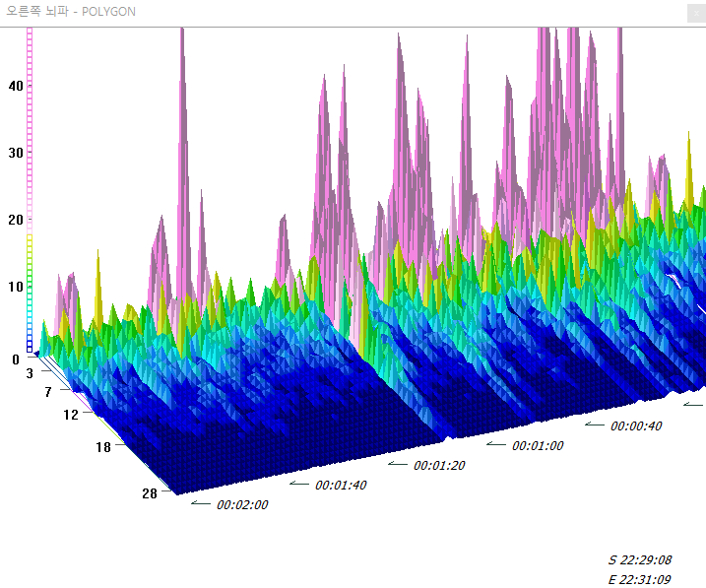
Task: Select the 00:01:00 time marker
Action: (x=538, y=446)
